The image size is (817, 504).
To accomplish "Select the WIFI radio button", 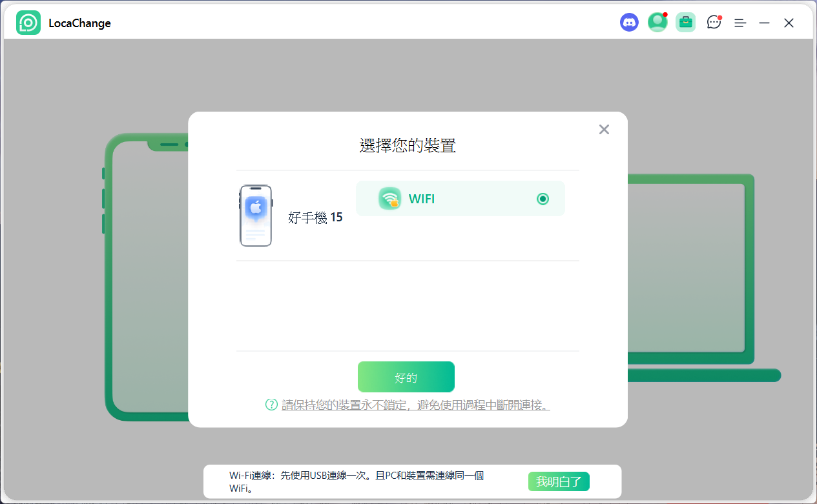I will click(x=543, y=199).
